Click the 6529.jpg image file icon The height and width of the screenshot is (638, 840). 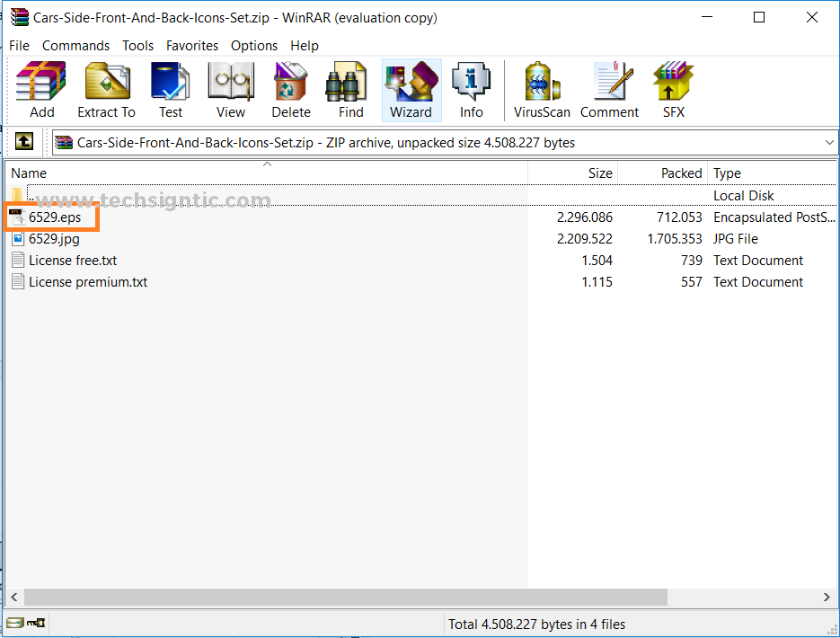18,239
